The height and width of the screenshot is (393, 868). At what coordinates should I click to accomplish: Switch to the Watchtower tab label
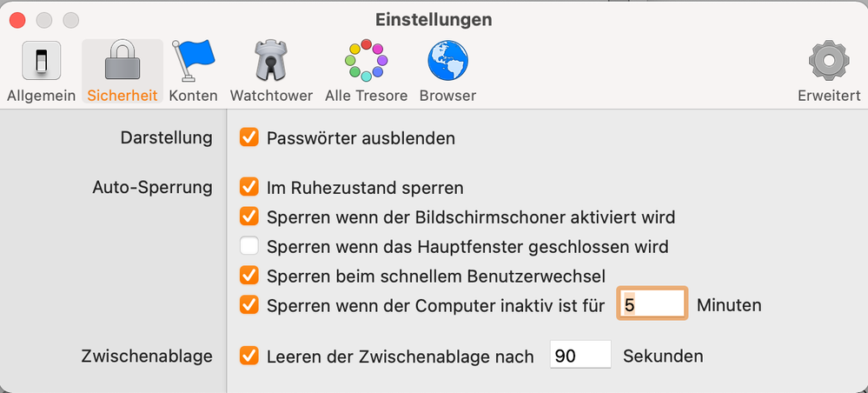click(271, 96)
